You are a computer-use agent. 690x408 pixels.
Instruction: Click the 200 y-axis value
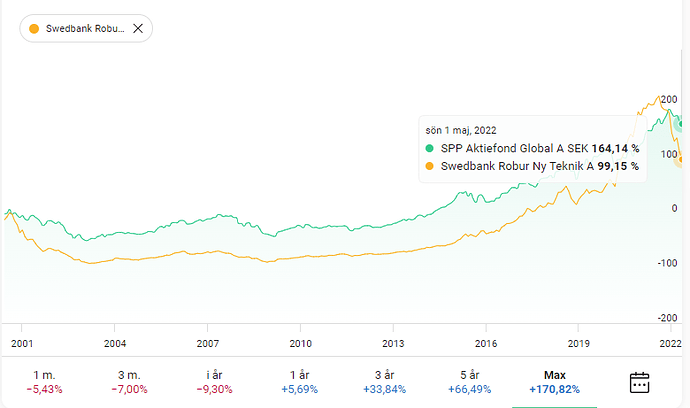click(669, 99)
